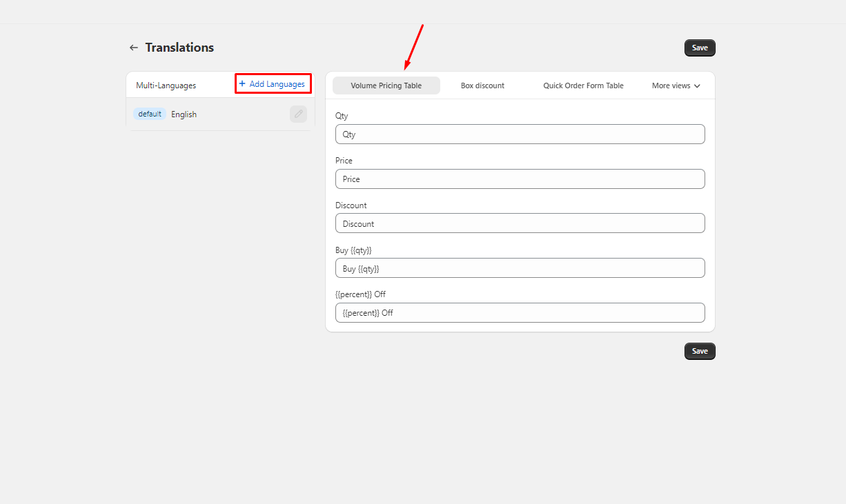Select the Quick Order Form Table tab
The height and width of the screenshot is (504, 846).
(x=583, y=85)
